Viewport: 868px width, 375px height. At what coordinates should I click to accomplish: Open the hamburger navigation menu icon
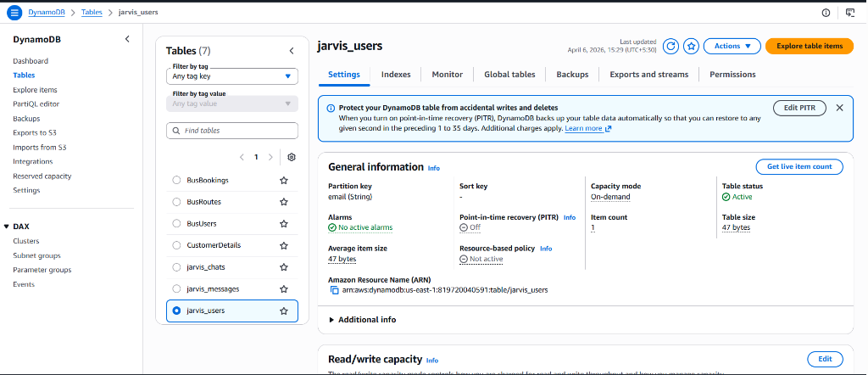click(14, 13)
